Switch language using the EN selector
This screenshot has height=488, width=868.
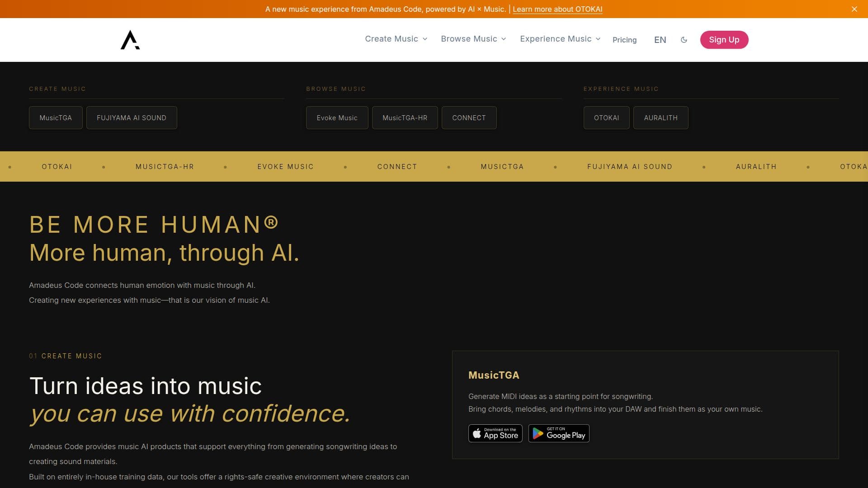point(660,40)
